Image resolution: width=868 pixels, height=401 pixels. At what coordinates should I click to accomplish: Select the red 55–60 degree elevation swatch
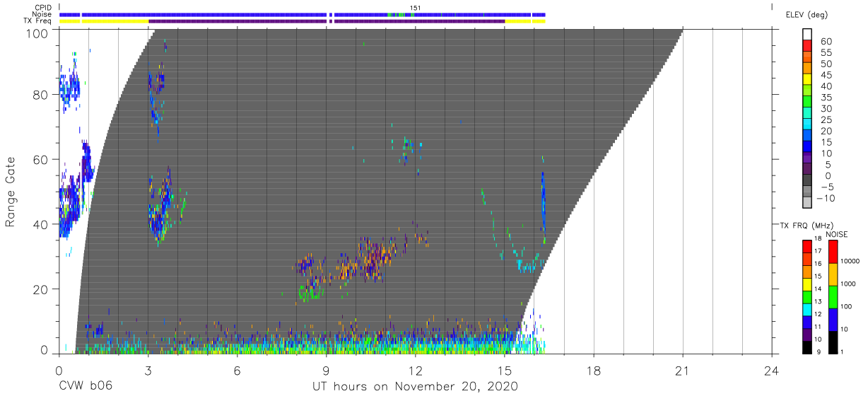click(807, 47)
